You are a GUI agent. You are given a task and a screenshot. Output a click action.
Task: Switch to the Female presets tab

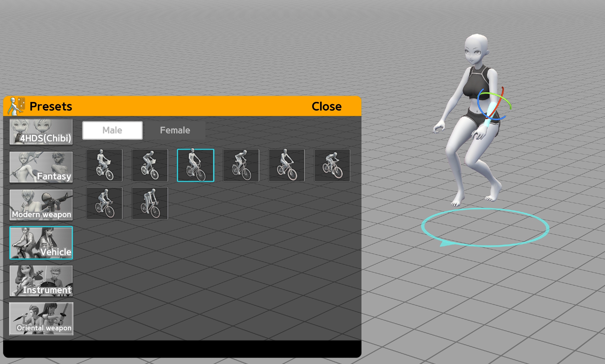tap(175, 130)
